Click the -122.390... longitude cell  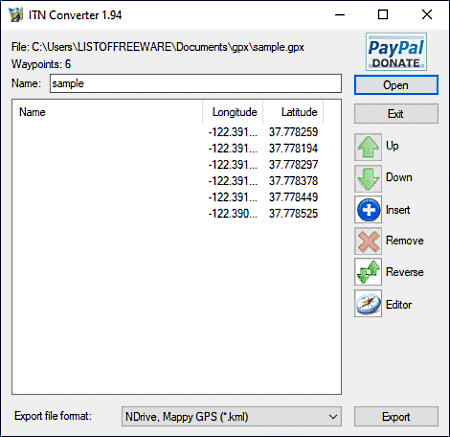point(233,214)
